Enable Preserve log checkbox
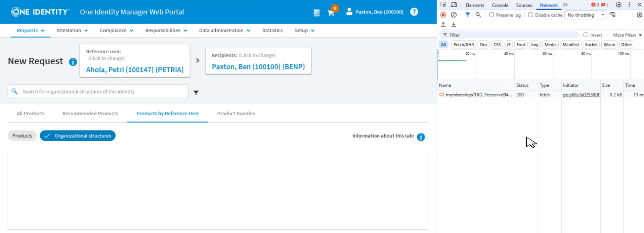The image size is (644, 233). 491,15
